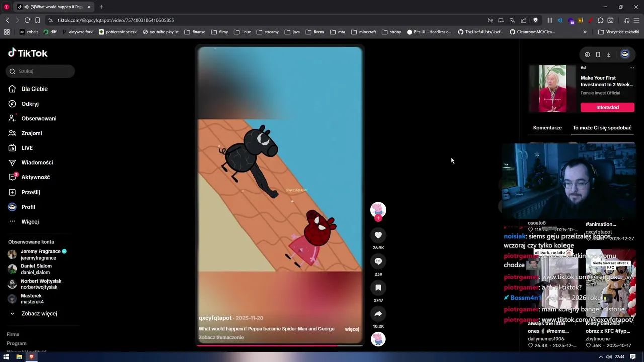Open Dla Ciebie feed

[34, 89]
